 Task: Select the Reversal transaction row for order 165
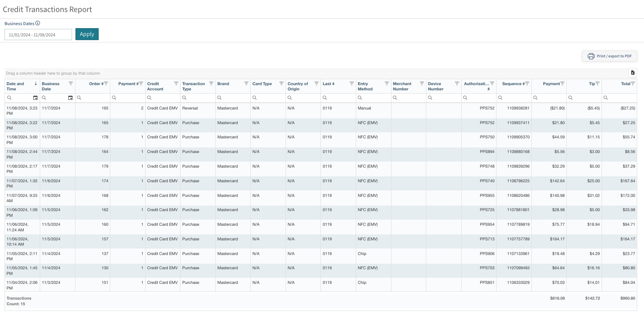tap(190, 108)
